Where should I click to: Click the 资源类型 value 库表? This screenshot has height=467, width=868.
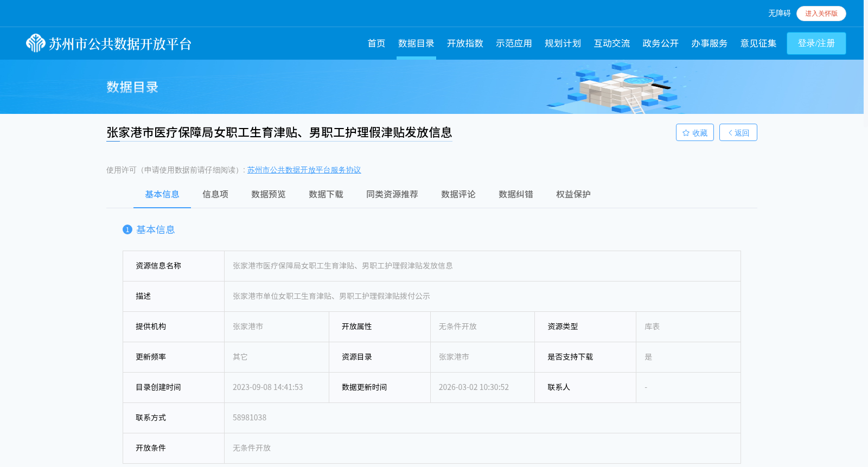(x=652, y=327)
